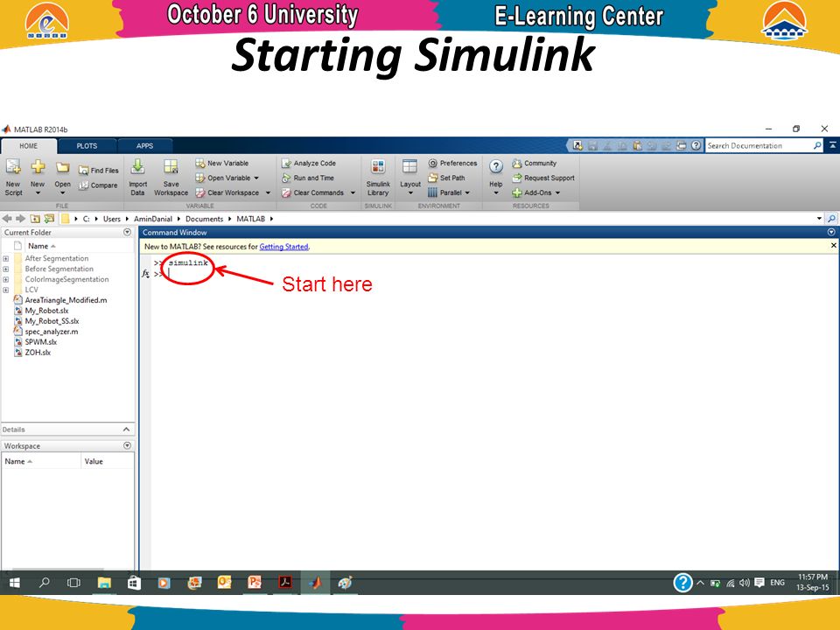This screenshot has width=840, height=630.
Task: Switch to the APPS tab
Action: tap(144, 146)
